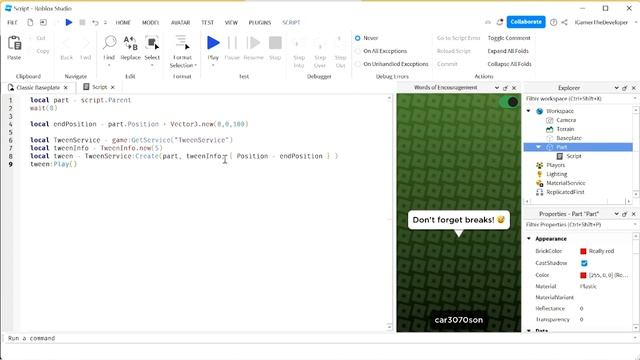Switch to the TEST ribbon tab

point(207,22)
